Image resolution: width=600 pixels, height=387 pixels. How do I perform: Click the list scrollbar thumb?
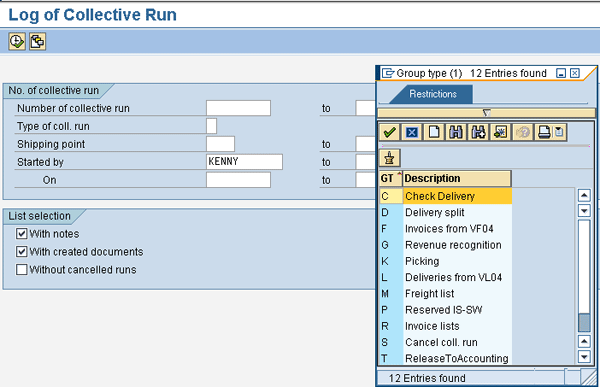click(x=584, y=323)
